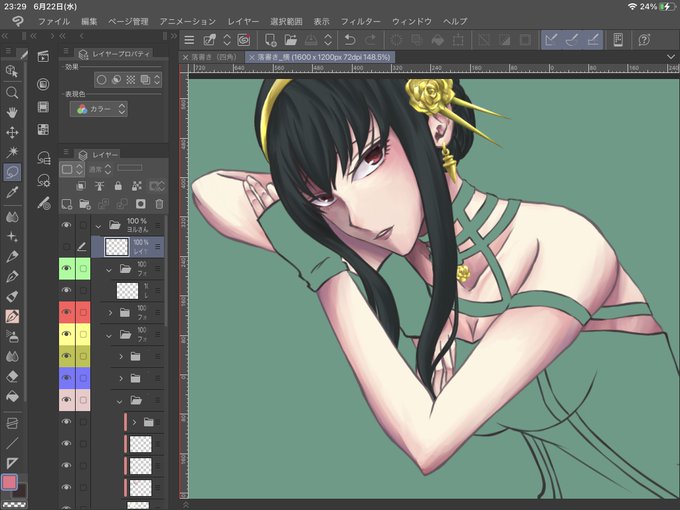Screen dimensions: 680x510
Task: Toggle eye on blue-marked folder layer
Action: coord(66,378)
